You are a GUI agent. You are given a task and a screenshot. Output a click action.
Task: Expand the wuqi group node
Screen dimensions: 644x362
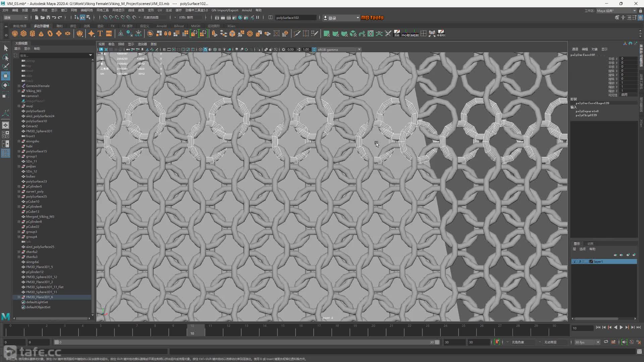19,106
